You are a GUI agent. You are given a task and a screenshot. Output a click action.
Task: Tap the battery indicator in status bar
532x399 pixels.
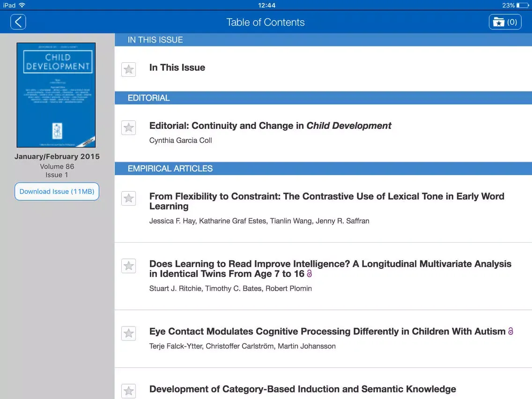tap(521, 5)
